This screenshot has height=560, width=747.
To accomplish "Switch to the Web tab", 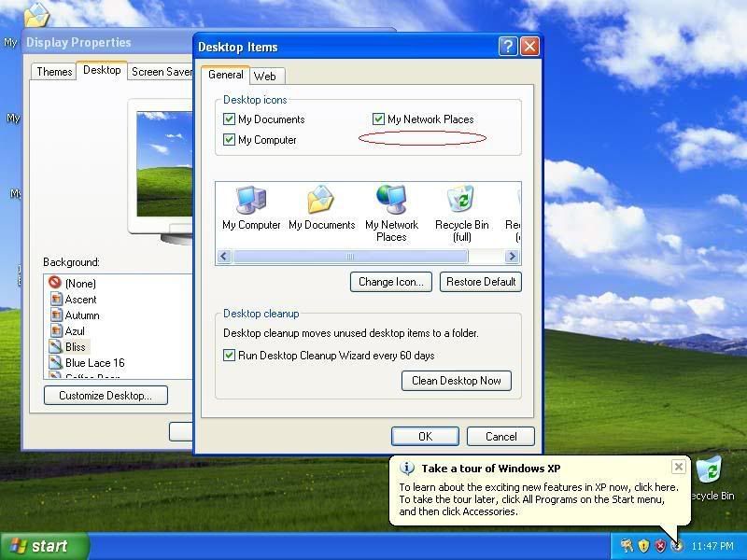I will pos(265,77).
